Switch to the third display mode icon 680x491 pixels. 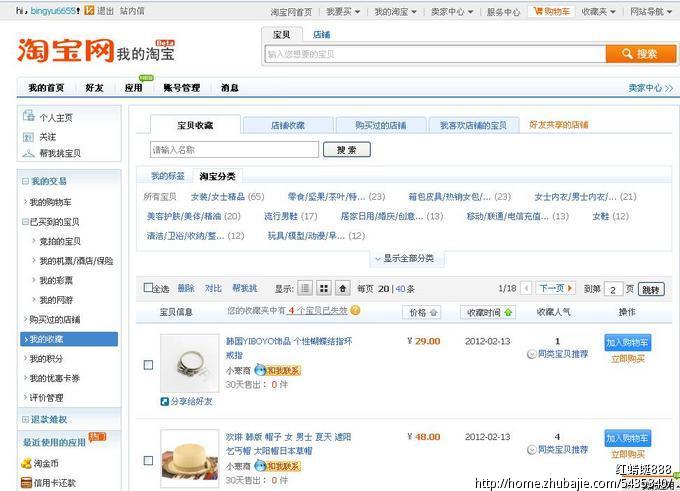(343, 288)
